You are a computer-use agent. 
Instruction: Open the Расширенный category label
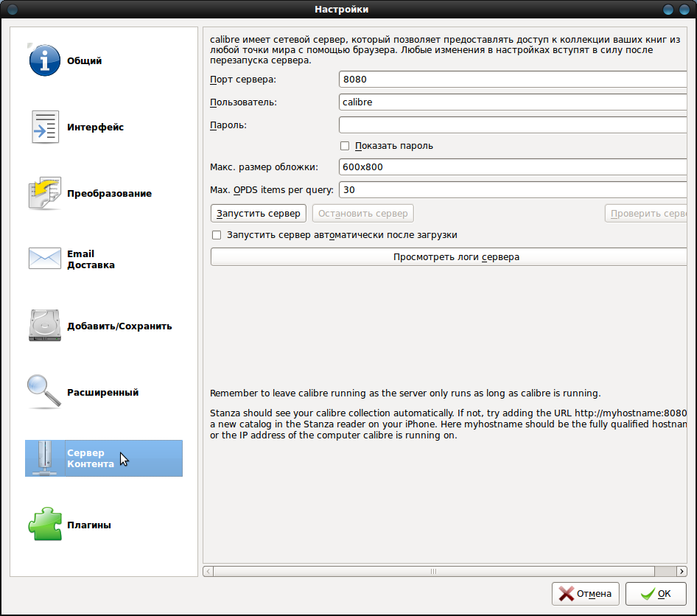[102, 393]
